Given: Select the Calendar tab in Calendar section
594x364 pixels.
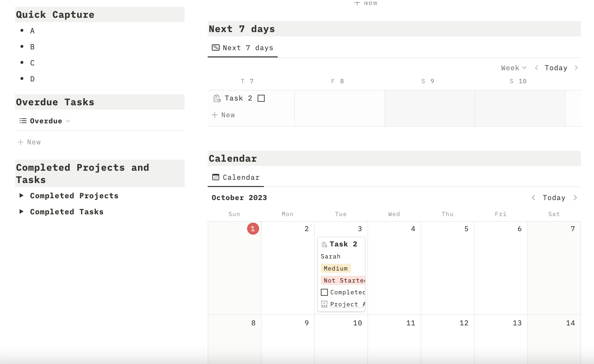Looking at the screenshot, I should (x=236, y=177).
